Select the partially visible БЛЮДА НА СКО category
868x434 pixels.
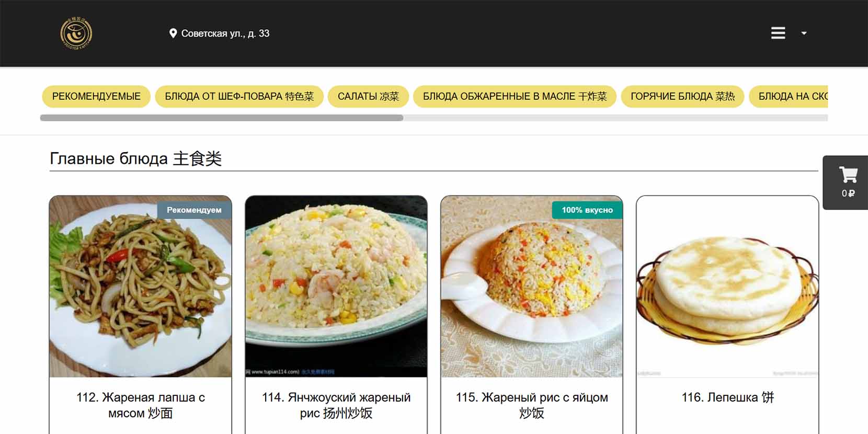(789, 97)
